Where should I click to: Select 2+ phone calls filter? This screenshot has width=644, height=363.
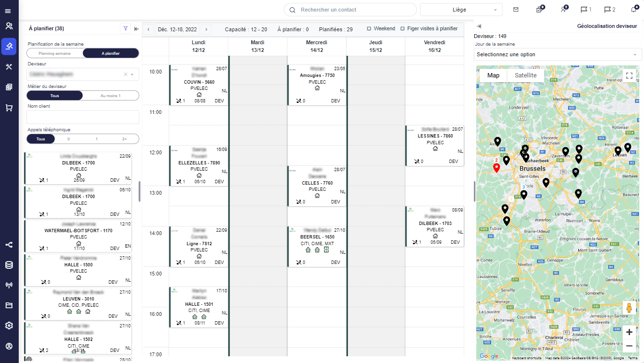124,139
